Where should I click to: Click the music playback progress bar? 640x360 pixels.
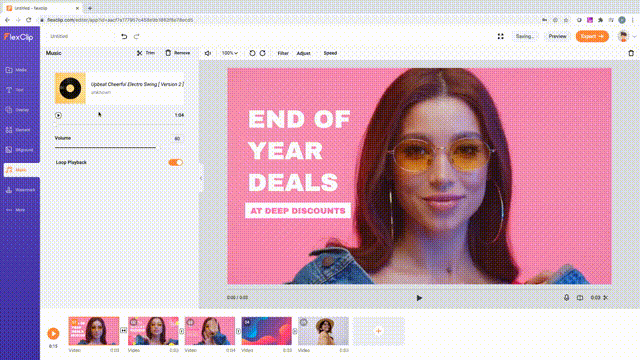[119, 124]
